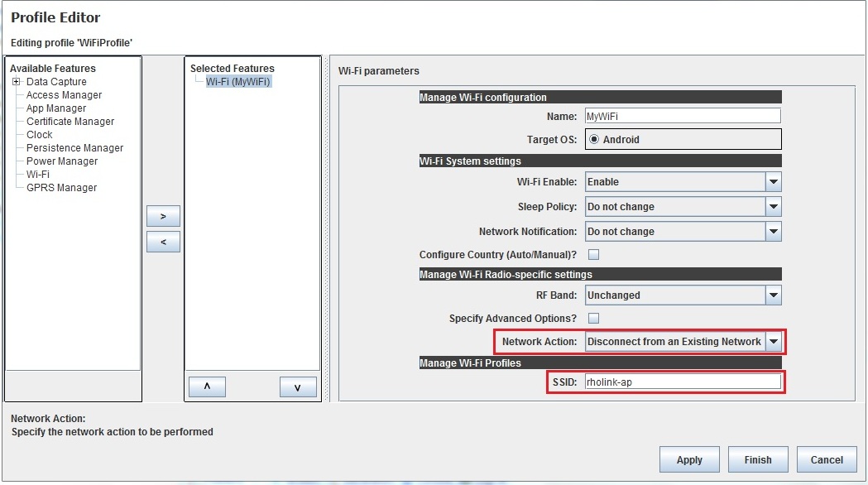Choose GPRS Manager from Available Features

tap(61, 188)
